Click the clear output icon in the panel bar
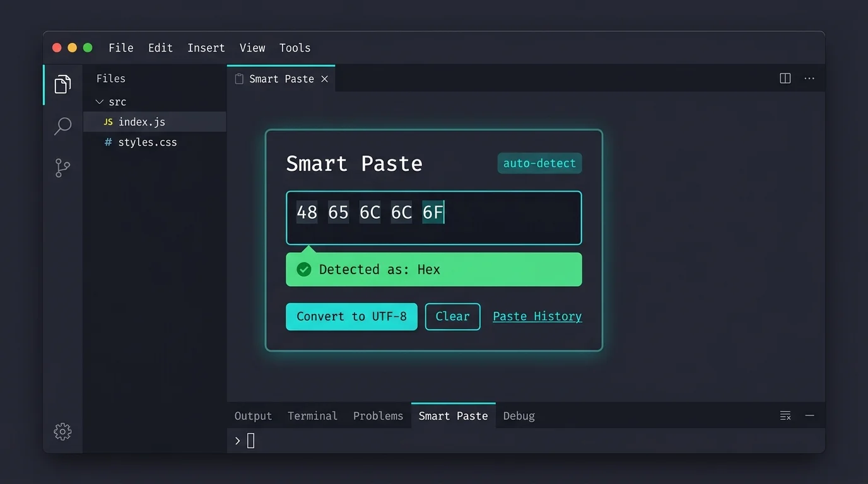The image size is (868, 484). [785, 415]
